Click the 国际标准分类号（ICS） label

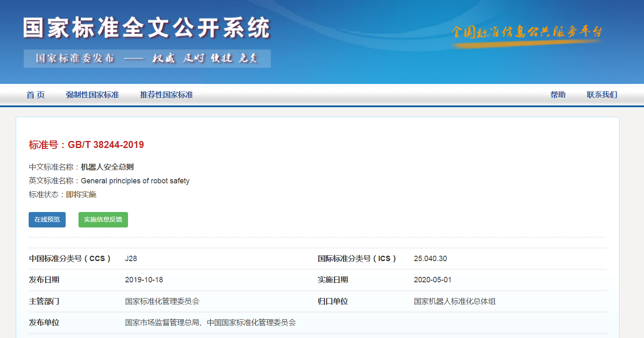[357, 259]
